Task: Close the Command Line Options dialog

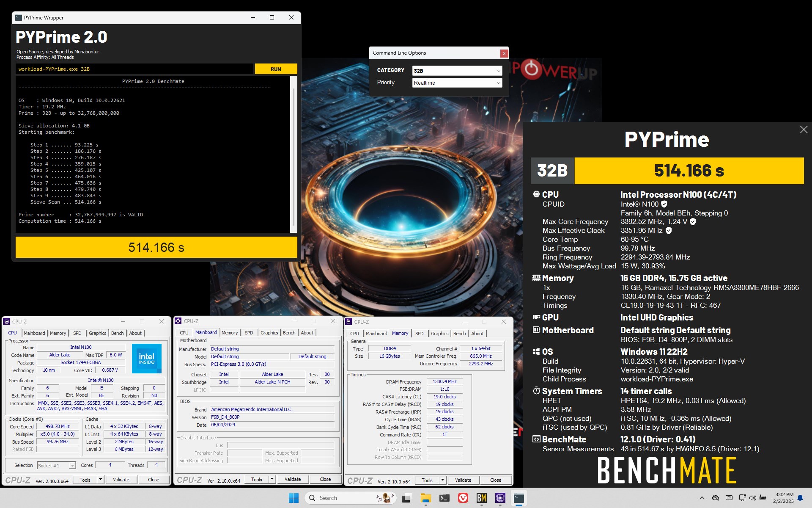Action: (x=504, y=53)
